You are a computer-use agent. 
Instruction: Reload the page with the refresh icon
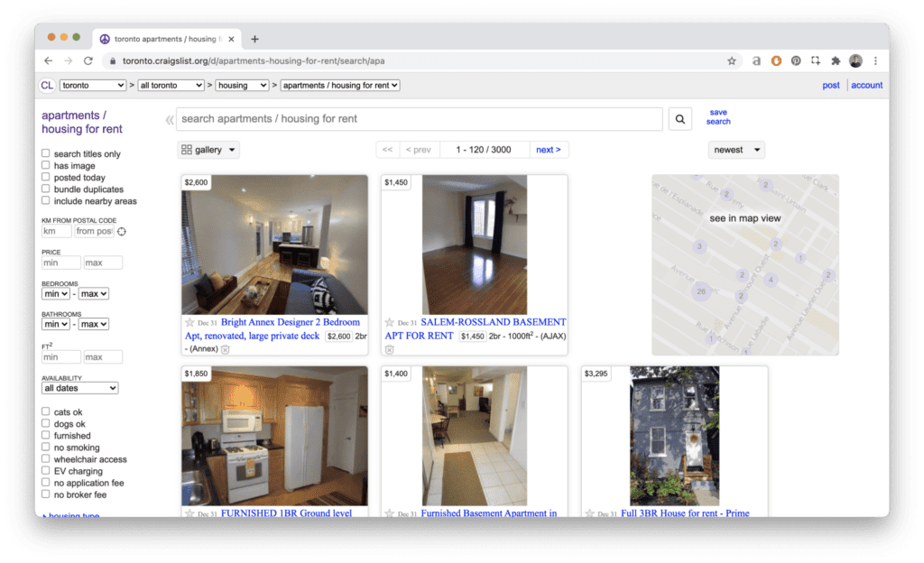click(88, 61)
